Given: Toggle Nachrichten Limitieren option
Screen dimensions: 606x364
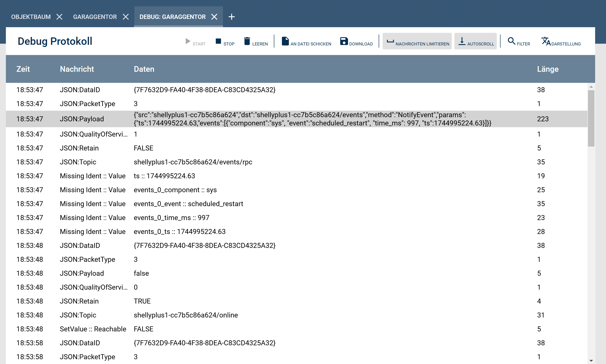Looking at the screenshot, I should 417,41.
